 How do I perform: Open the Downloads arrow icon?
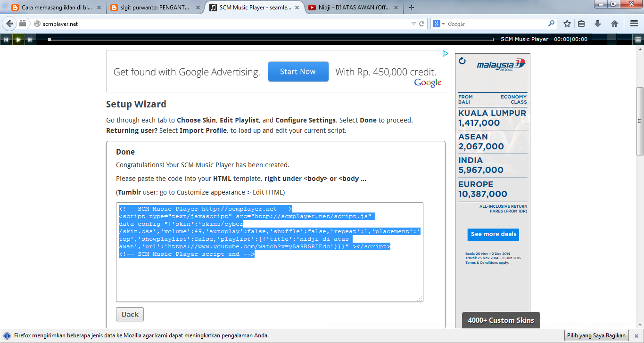pyautogui.click(x=598, y=24)
